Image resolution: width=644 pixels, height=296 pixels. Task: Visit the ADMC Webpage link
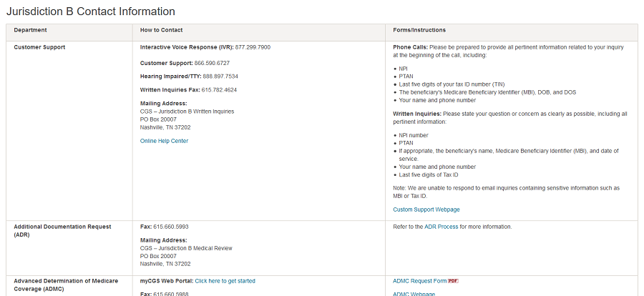[x=414, y=294]
